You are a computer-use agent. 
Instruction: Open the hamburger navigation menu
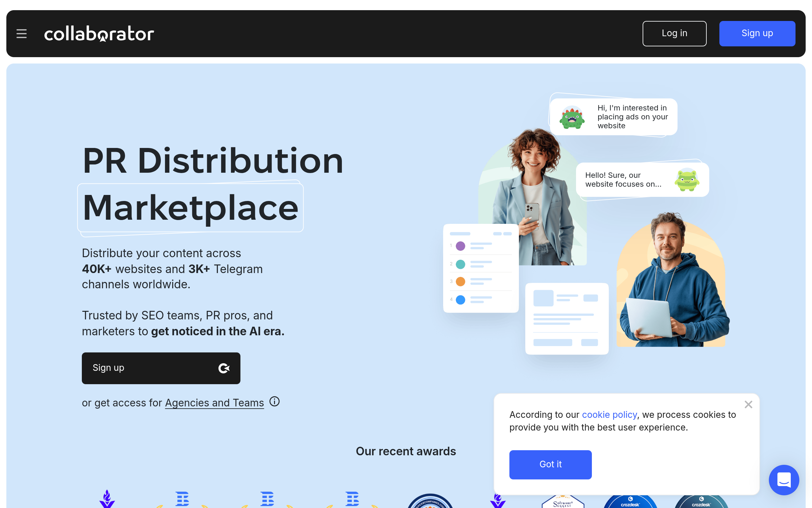click(22, 34)
